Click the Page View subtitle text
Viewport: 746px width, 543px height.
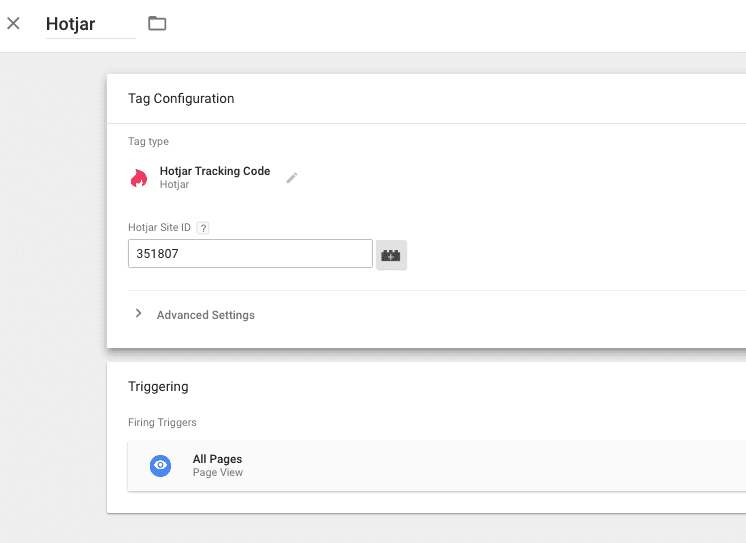point(218,473)
